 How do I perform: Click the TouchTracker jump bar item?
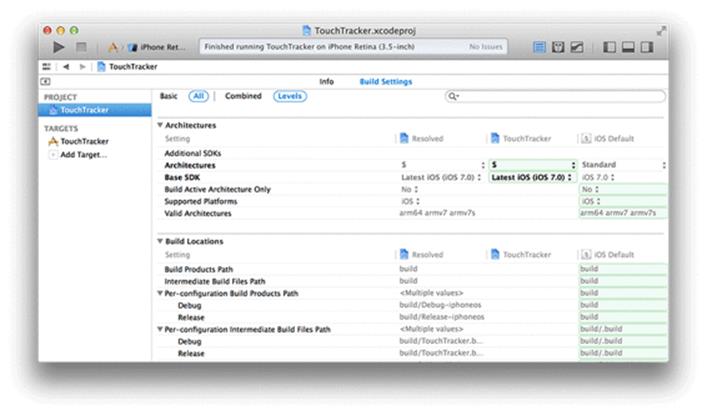pos(128,67)
